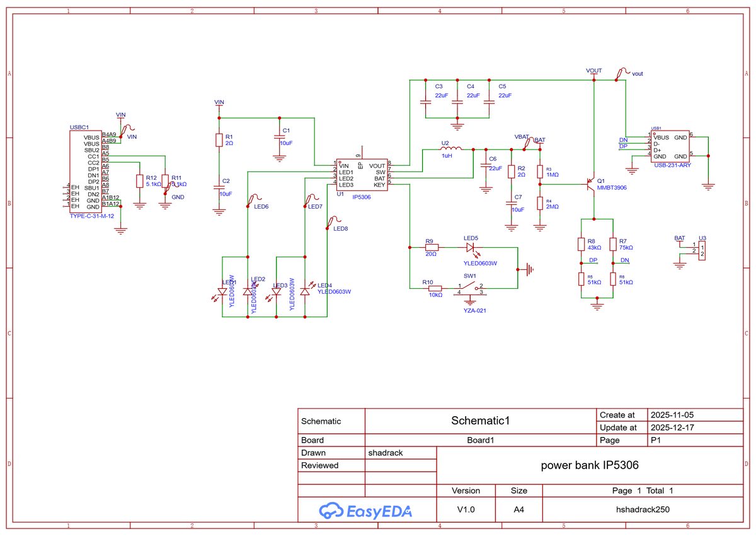This screenshot has height=536, width=756.
Task: Select the "hshadrack250" text
Action: (x=643, y=510)
